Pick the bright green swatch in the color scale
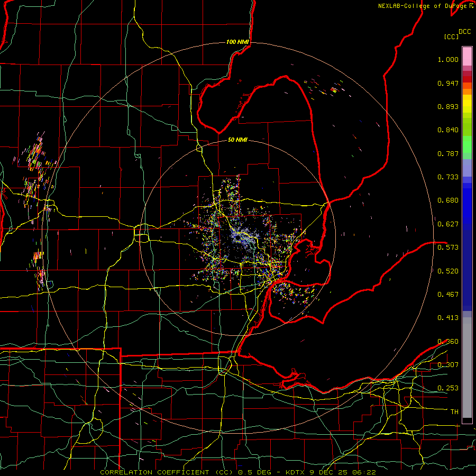The height and width of the screenshot is (476, 476). pos(467,144)
